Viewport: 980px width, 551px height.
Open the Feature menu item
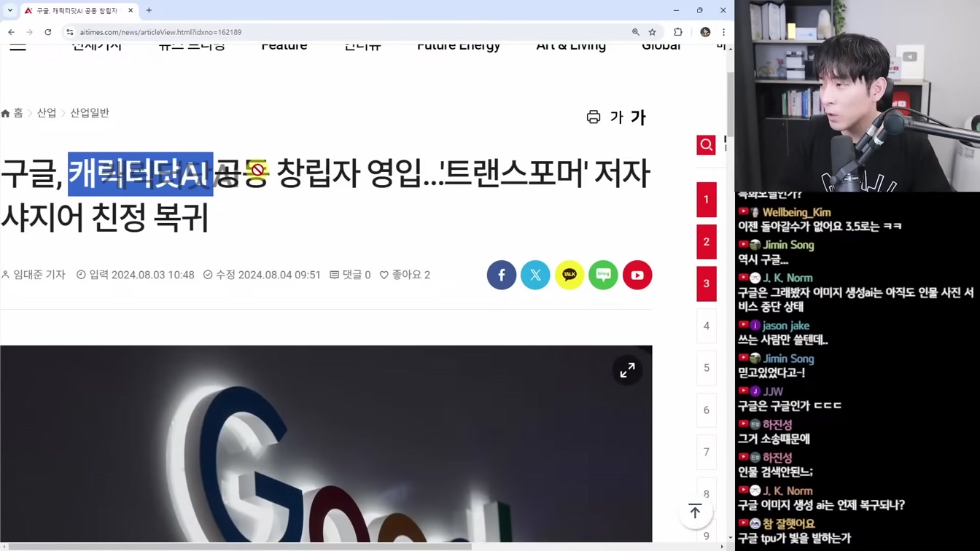pyautogui.click(x=284, y=47)
